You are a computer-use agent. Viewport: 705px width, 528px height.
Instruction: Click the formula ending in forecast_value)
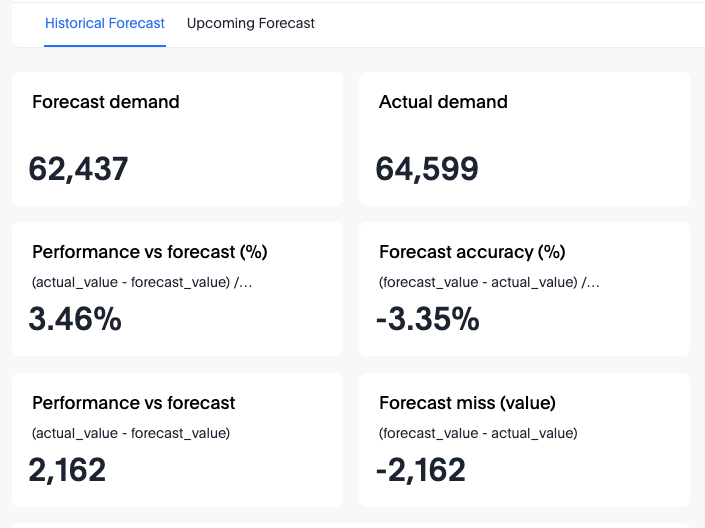(x=131, y=433)
